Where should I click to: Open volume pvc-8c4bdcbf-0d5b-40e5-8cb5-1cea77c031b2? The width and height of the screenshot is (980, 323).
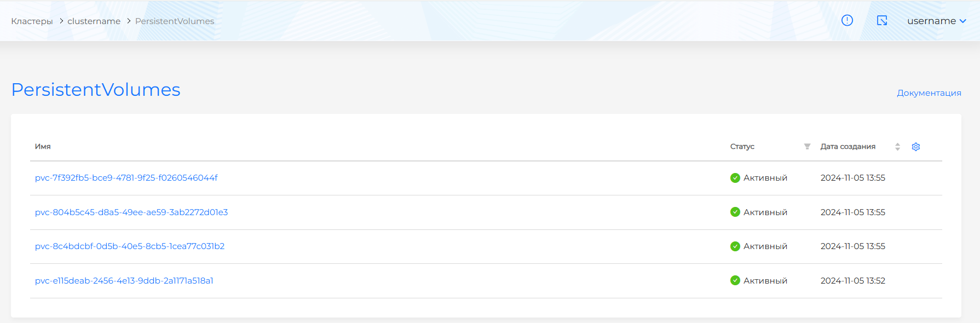[130, 246]
